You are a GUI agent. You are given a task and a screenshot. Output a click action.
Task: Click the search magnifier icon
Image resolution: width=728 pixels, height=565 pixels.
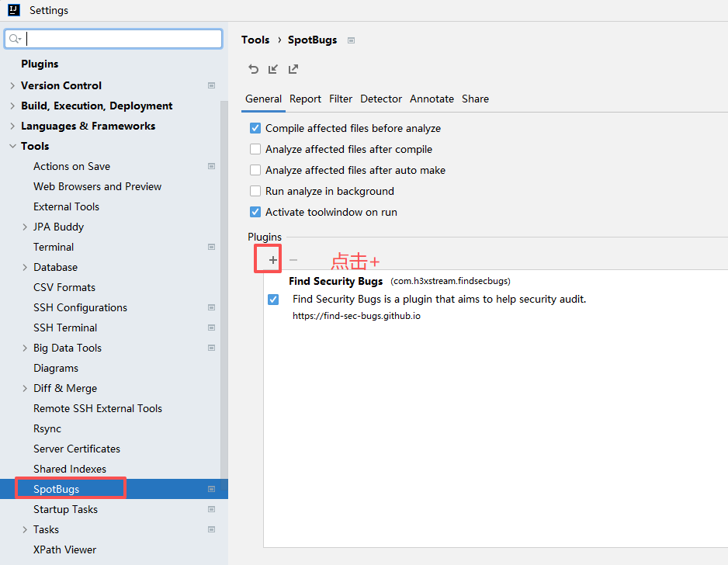[16, 39]
